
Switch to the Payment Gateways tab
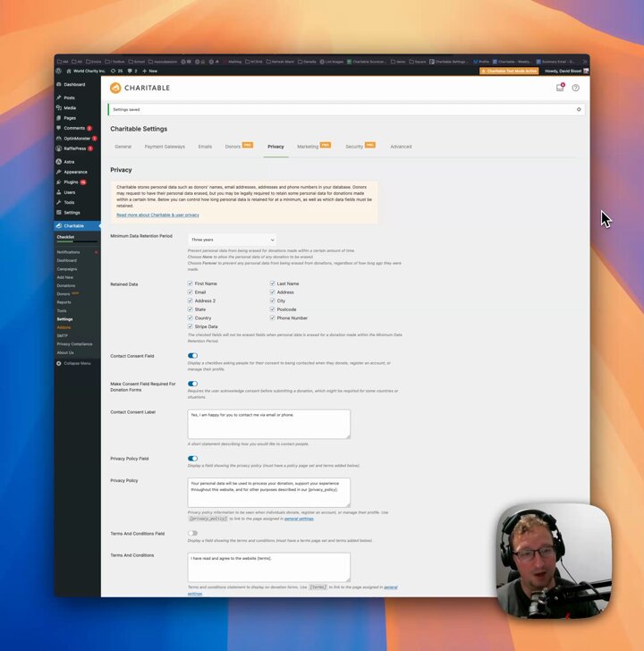pyautogui.click(x=165, y=147)
